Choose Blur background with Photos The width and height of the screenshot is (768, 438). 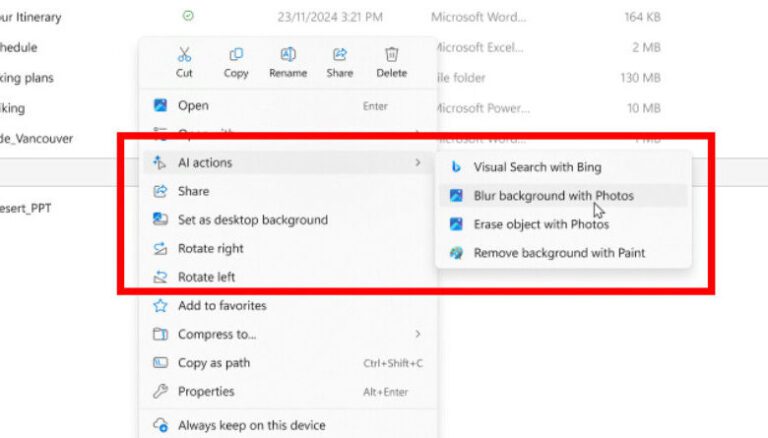pyautogui.click(x=563, y=195)
